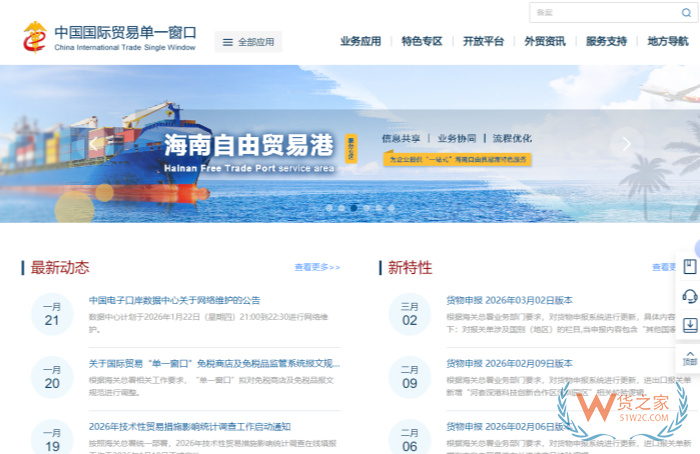Open 2026年技术性贸易措施影响统计调查工作启动通知
Screen dimensions: 700x454
point(190,426)
